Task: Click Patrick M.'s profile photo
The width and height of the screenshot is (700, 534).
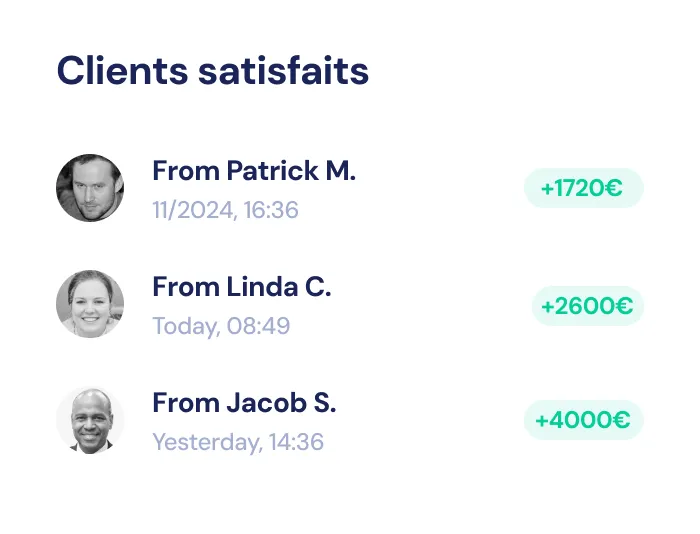Action: pyautogui.click(x=90, y=188)
